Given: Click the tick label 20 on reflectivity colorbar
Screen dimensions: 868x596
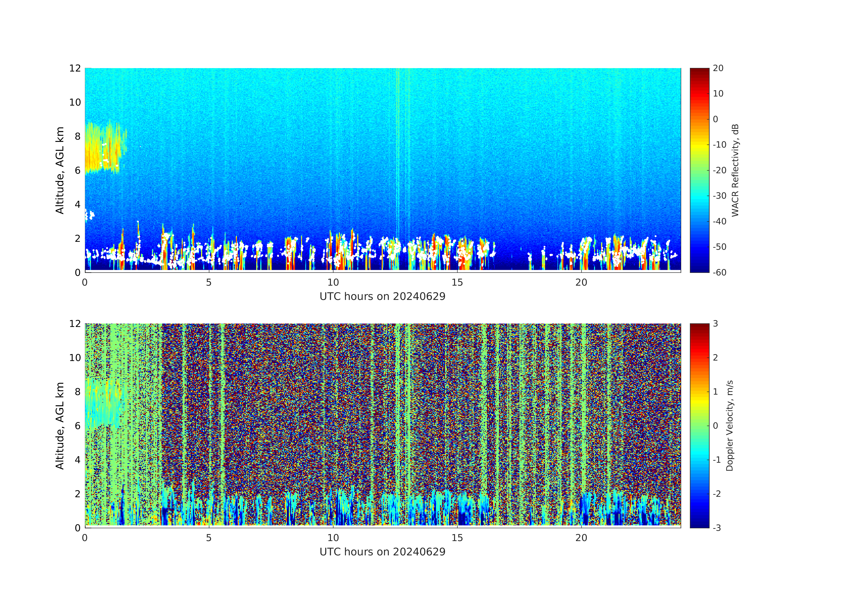Looking at the screenshot, I should 718,68.
